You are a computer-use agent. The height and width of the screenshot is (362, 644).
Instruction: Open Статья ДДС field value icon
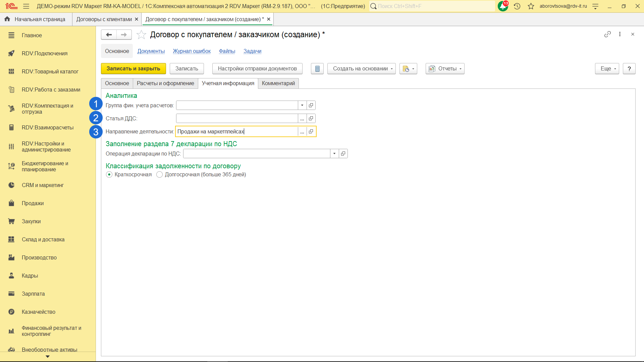pos(311,118)
